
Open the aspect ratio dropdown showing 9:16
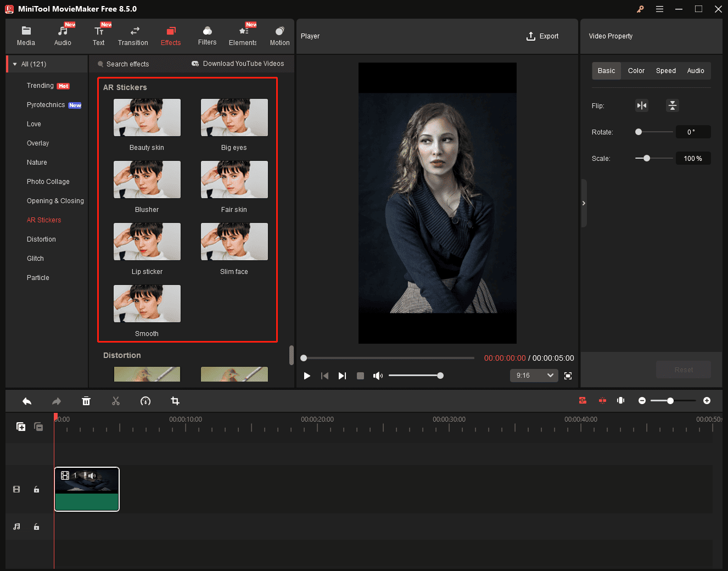point(533,376)
